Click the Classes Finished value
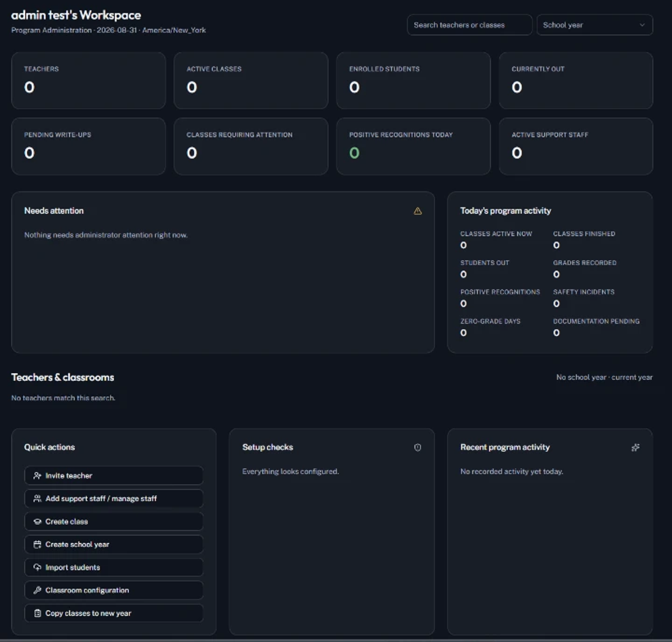Viewport: 672px width, 642px height. click(556, 245)
